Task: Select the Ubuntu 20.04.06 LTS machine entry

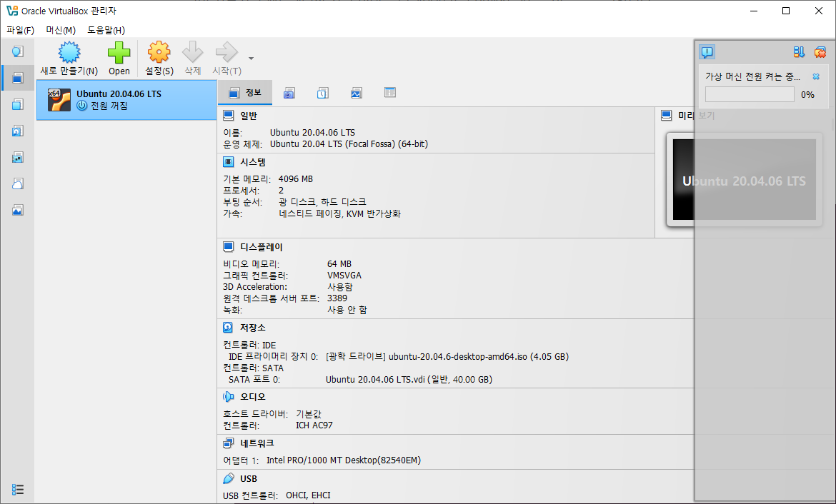Action: tap(127, 100)
